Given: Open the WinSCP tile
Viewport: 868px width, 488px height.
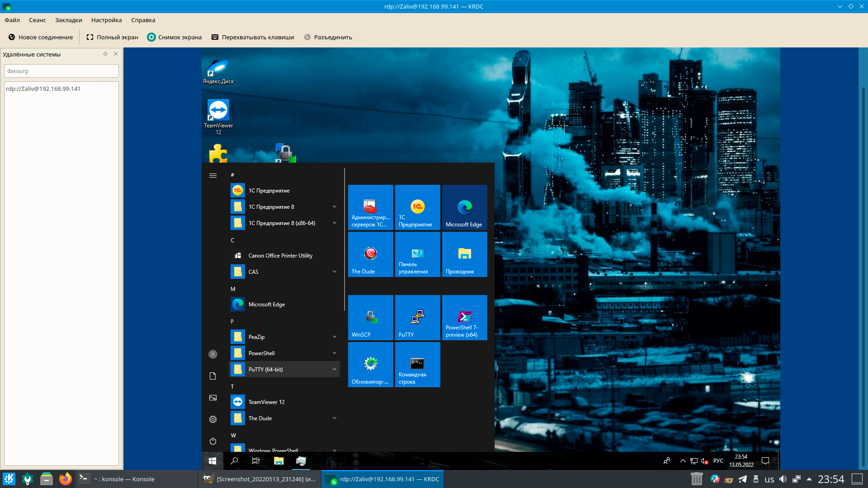Looking at the screenshot, I should 370,317.
